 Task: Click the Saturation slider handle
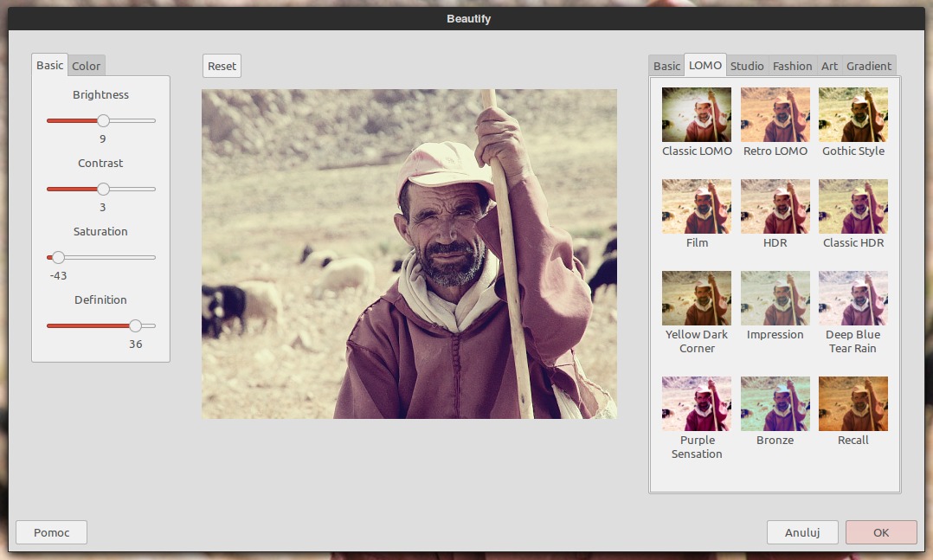click(58, 258)
